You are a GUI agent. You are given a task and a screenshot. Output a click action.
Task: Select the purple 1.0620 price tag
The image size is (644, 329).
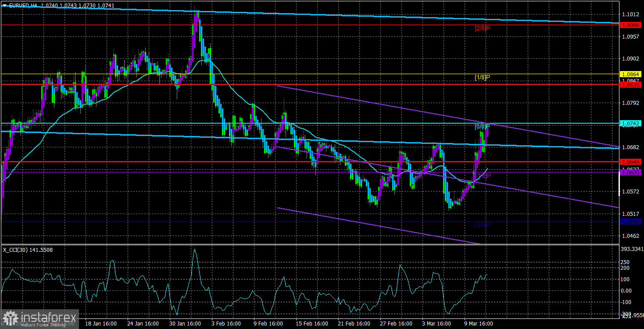tap(631, 172)
